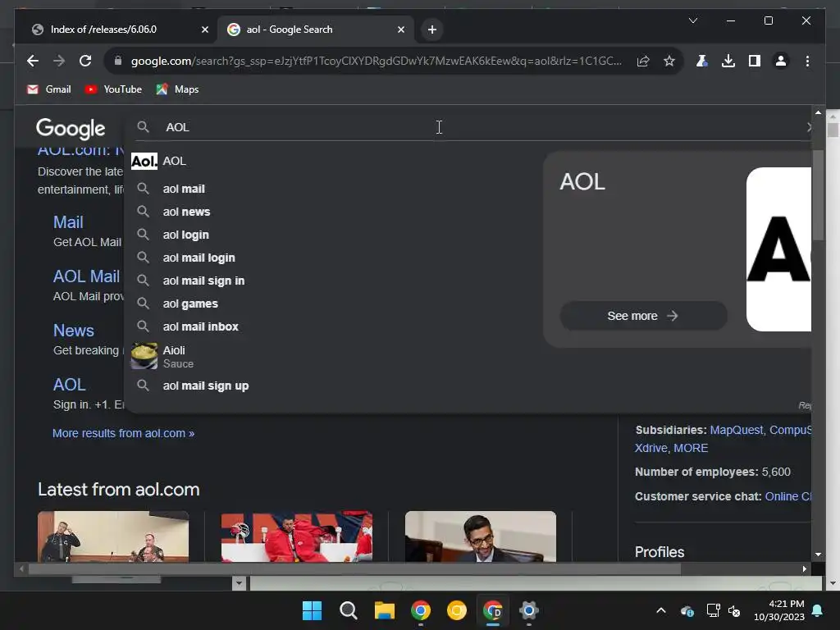The width and height of the screenshot is (840, 630).
Task: Click the AOL logo image in the card
Action: [778, 249]
